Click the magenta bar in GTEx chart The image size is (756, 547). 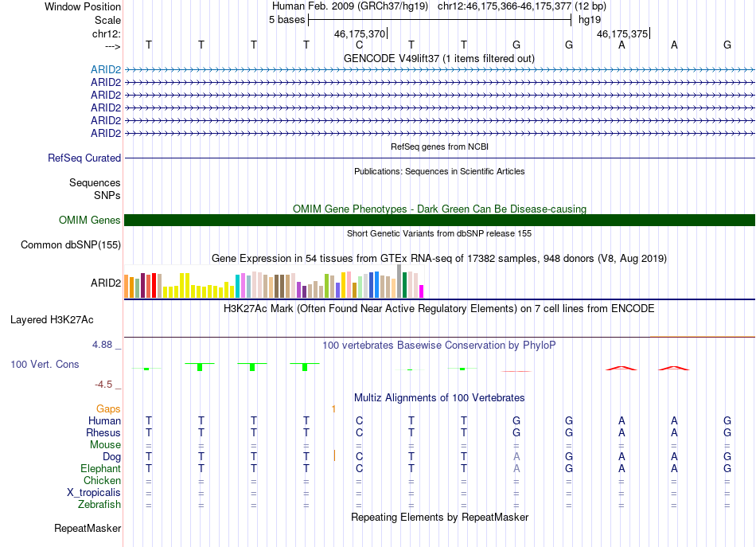(422, 291)
